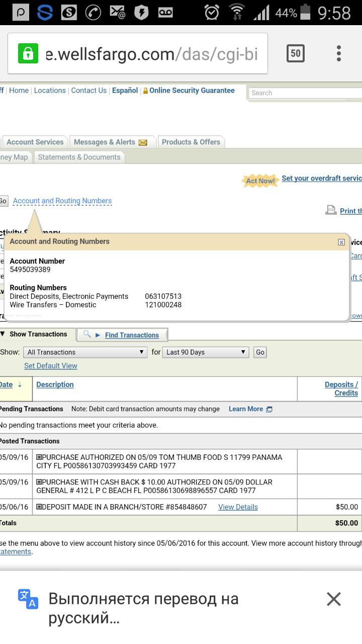This screenshot has width=362, height=644.
Task: Dismiss the Russian translation banner
Action: [334, 599]
